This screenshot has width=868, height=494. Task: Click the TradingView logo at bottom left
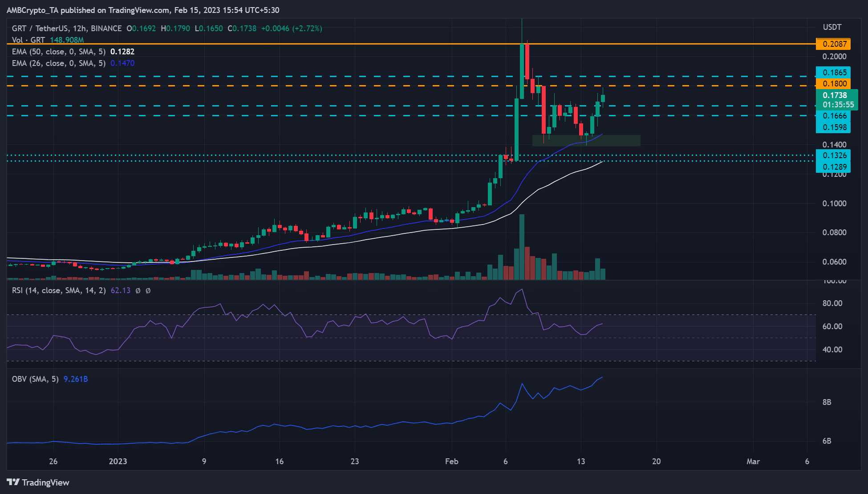(38, 482)
